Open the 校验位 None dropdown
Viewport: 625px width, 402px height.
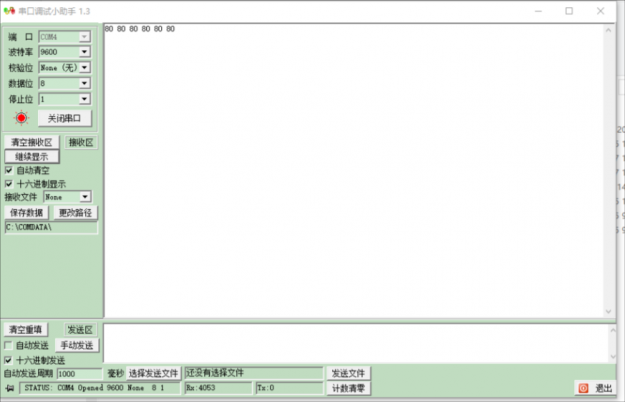pyautogui.click(x=84, y=67)
